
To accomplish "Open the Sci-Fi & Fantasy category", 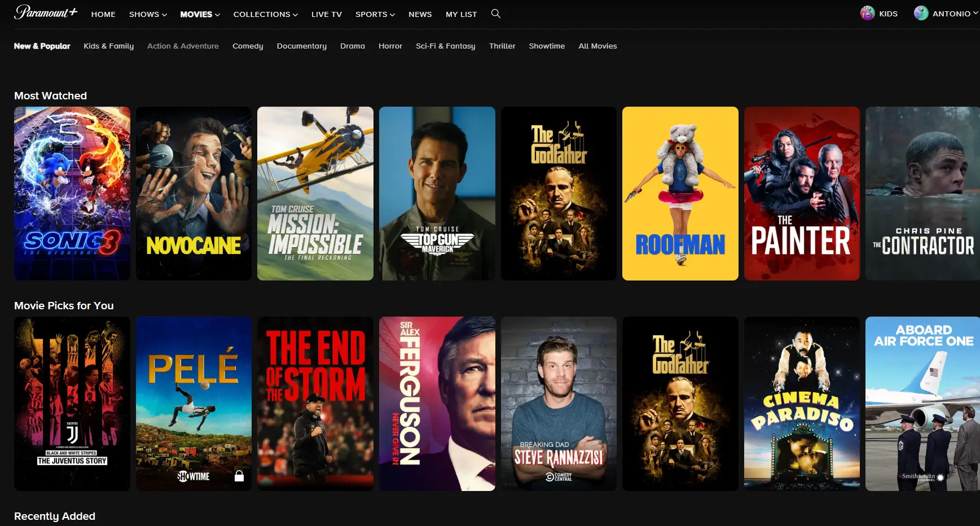I will (x=446, y=46).
